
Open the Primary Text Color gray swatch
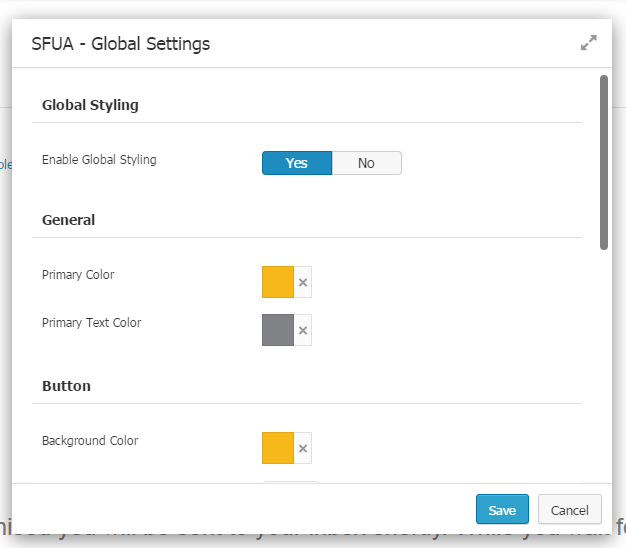(x=278, y=330)
